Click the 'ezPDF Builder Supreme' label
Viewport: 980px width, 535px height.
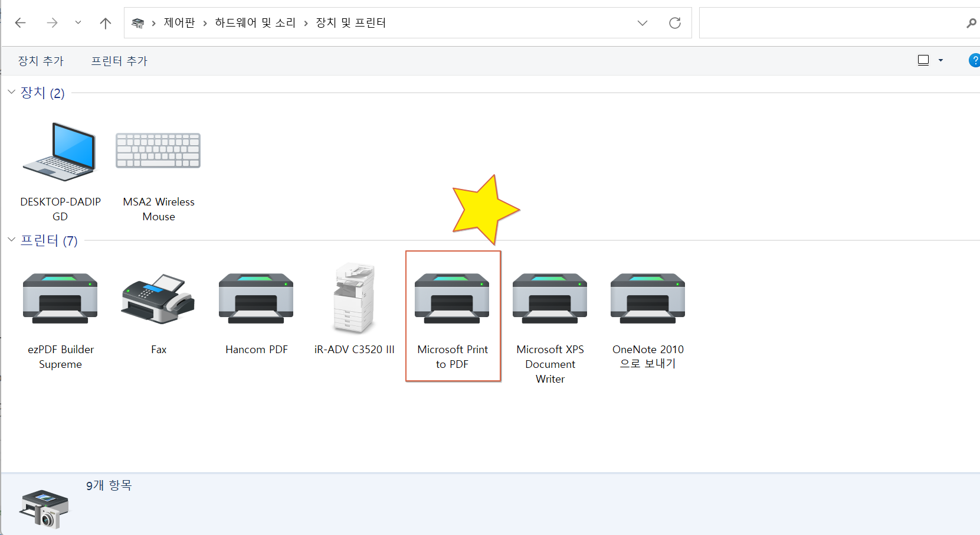(61, 357)
